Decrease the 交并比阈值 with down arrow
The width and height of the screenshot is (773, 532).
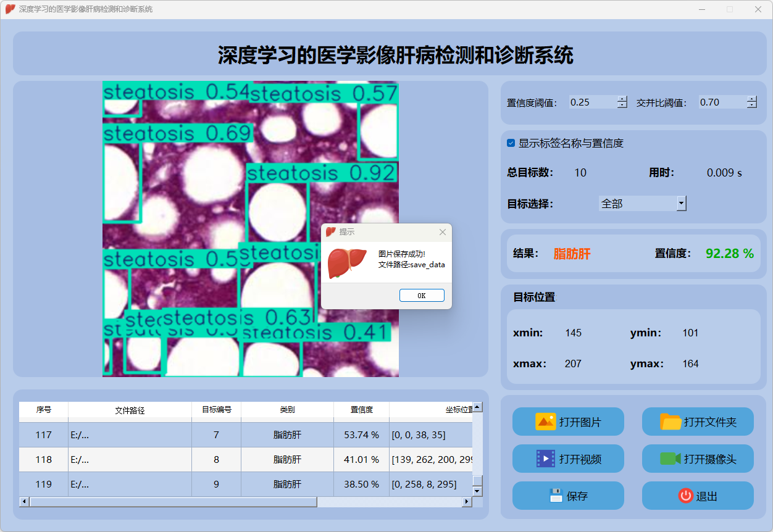[751, 106]
